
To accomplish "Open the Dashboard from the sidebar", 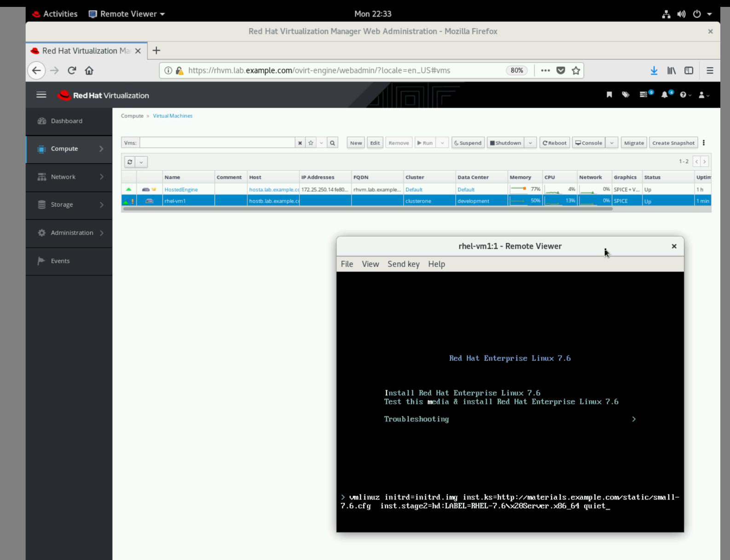I will click(x=69, y=121).
